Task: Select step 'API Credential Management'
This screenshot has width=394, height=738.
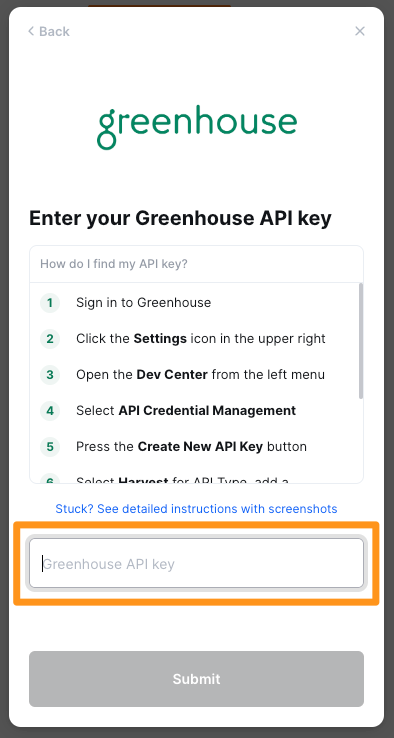Action: (x=186, y=411)
